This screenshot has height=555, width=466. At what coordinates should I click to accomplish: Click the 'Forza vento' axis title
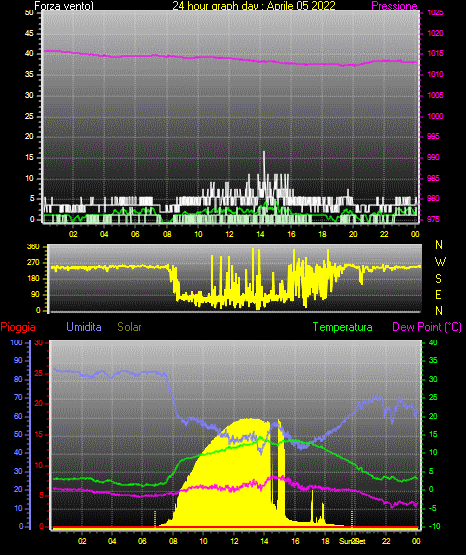[x=64, y=6]
